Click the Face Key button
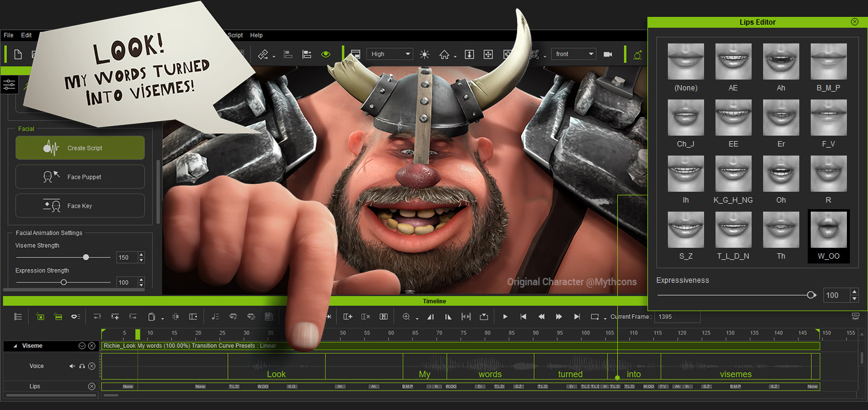Screen dimensions: 868x410 80,206
